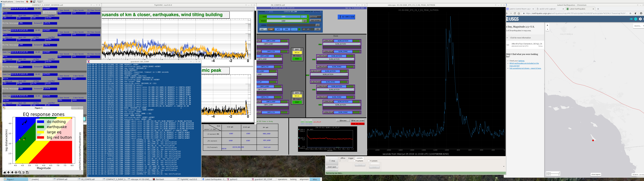The height and width of the screenshot is (181, 644).
Task: Open a new Chromium tab
Action: (598, 9)
